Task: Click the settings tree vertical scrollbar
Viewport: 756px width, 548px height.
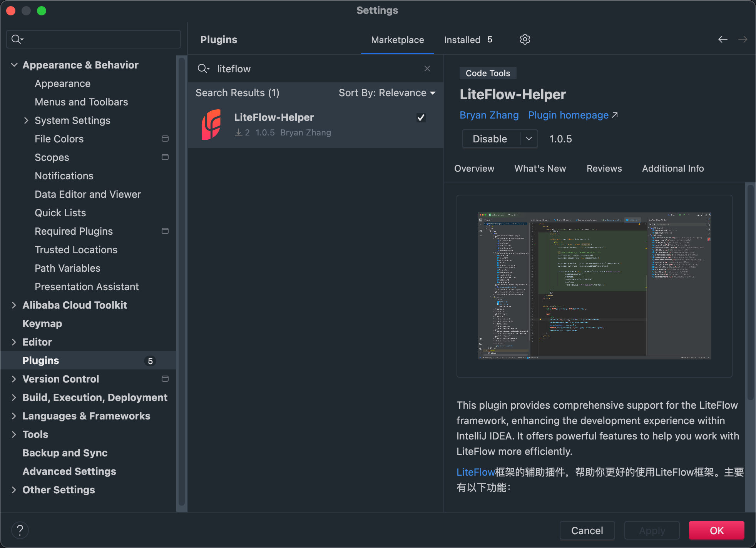Action: 182,281
